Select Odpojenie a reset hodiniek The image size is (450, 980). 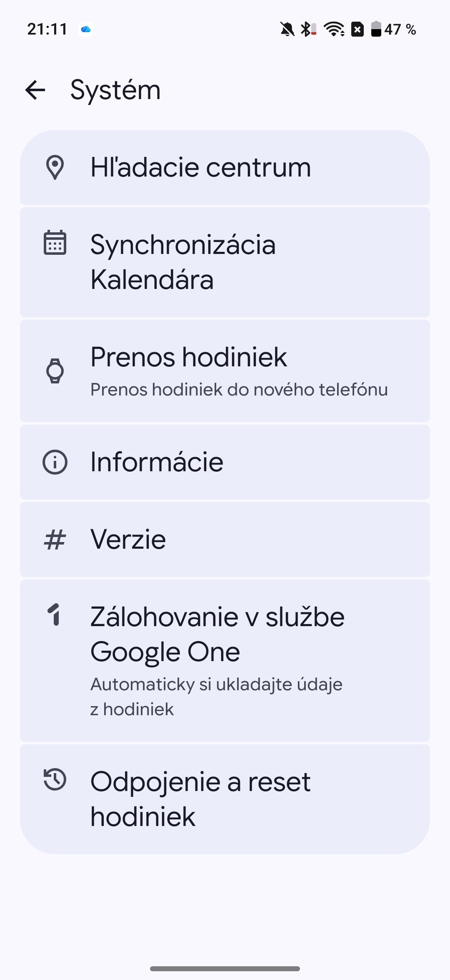(225, 798)
